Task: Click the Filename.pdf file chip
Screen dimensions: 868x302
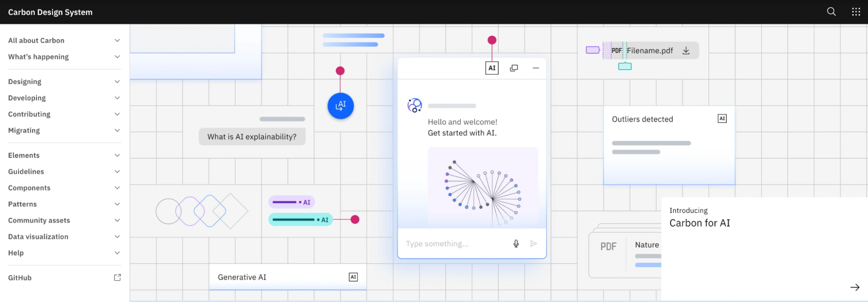Action: click(651, 50)
